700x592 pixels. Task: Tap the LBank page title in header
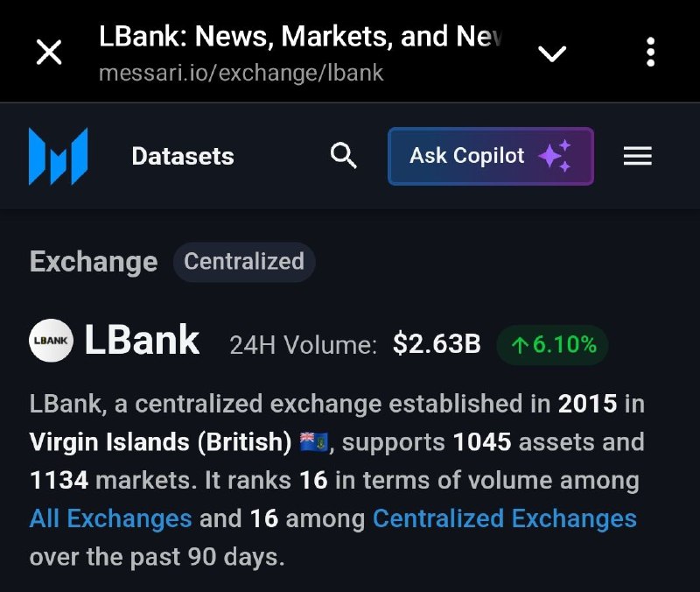tap(300, 36)
